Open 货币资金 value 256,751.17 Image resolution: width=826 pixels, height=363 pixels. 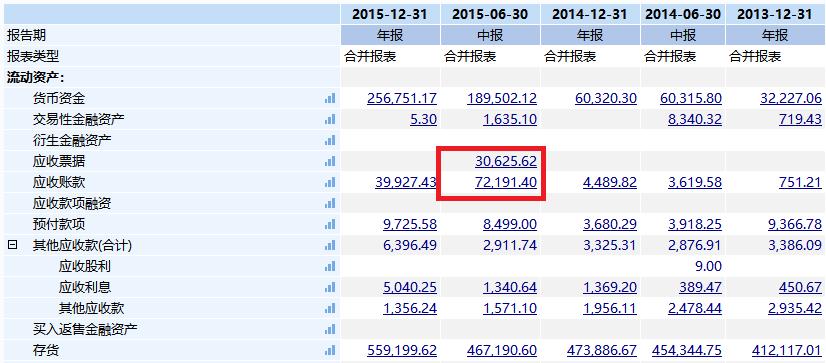pos(402,99)
